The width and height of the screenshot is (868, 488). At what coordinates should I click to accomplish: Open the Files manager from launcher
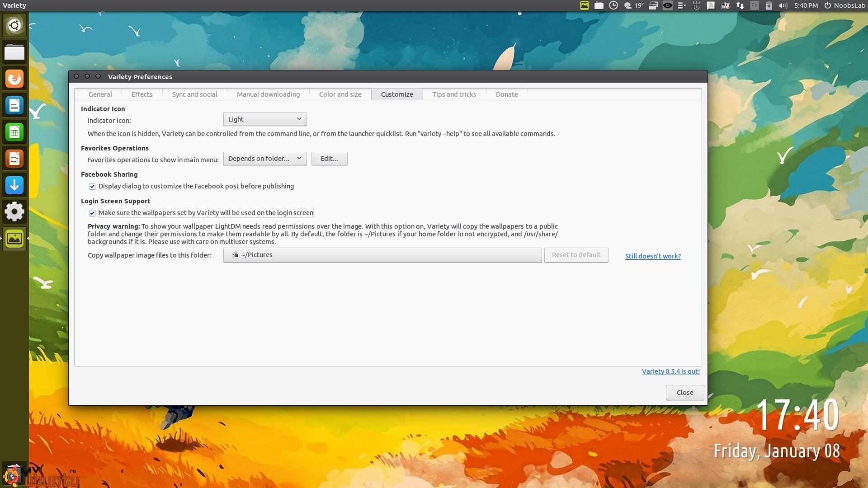pos(14,52)
